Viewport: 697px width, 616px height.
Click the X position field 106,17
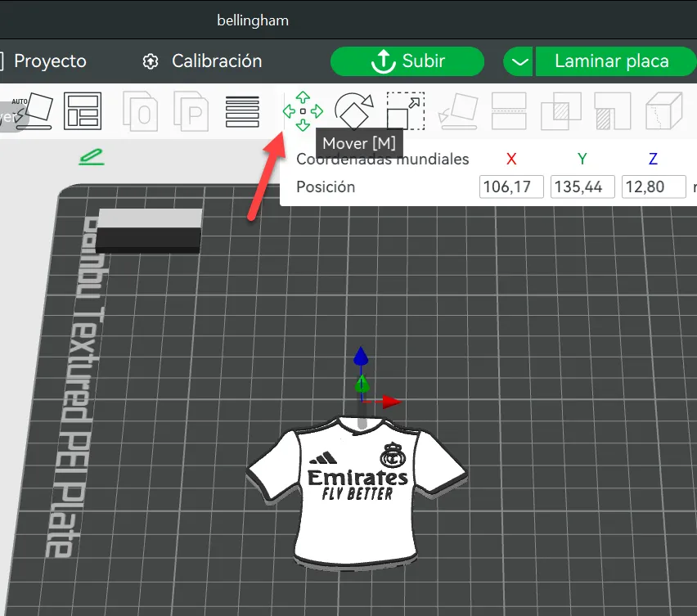[x=511, y=187]
